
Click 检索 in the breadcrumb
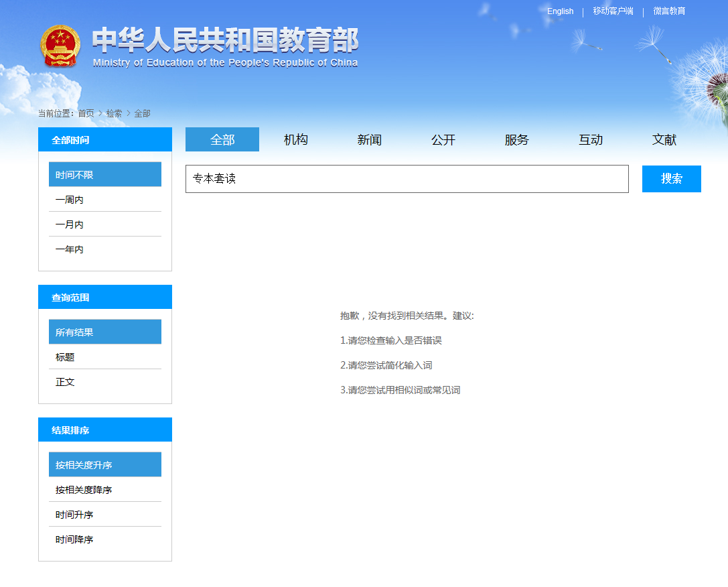115,113
